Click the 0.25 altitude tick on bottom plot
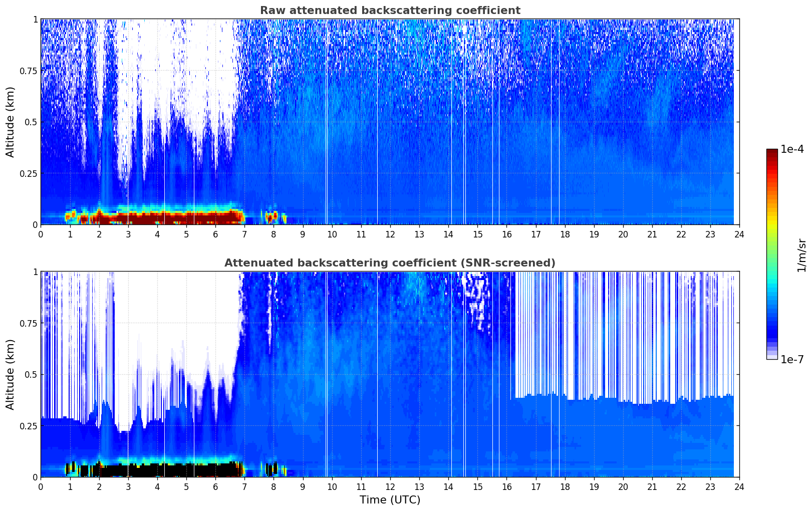 [x=29, y=426]
